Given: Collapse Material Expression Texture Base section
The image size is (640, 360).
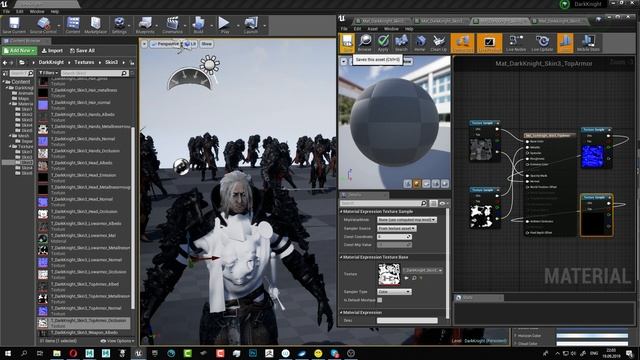Looking at the screenshot, I should [x=341, y=257].
